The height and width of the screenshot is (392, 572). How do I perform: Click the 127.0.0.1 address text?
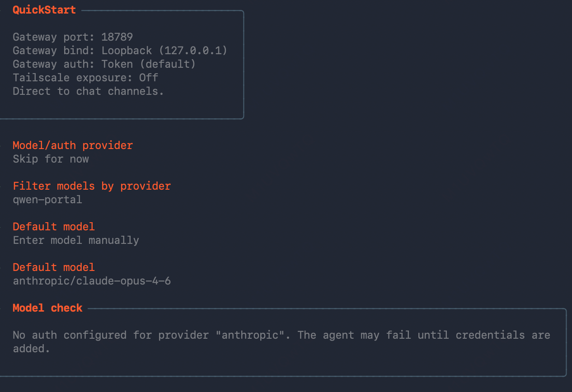193,51
